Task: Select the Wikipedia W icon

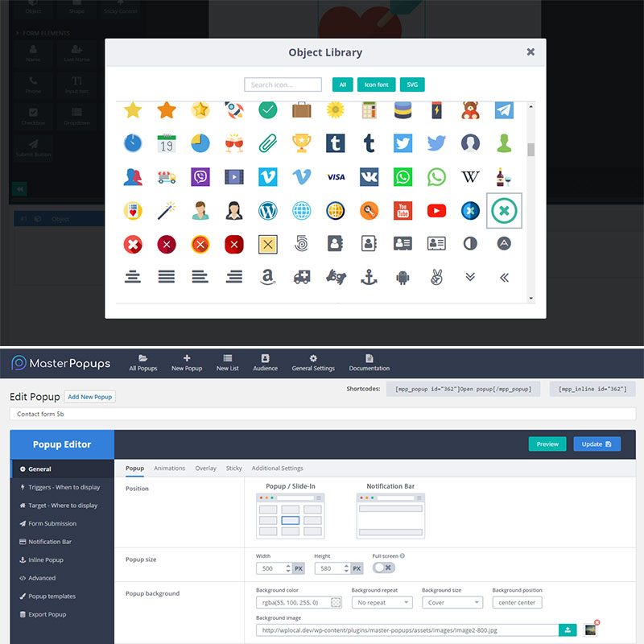Action: coord(470,177)
